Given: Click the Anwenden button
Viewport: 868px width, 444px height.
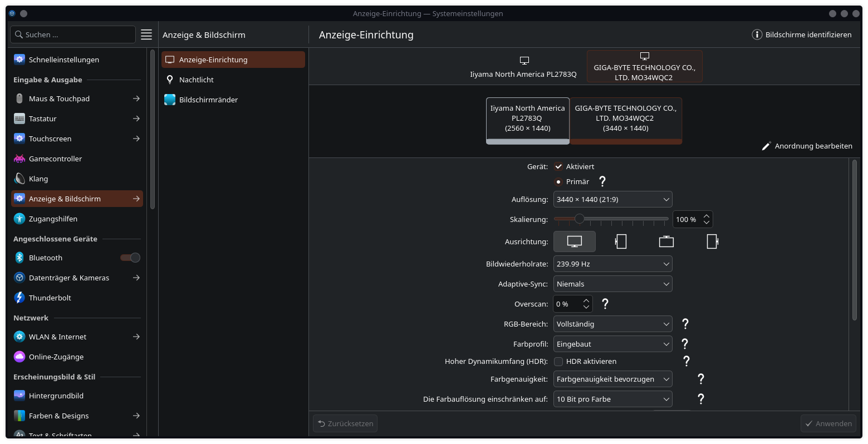Looking at the screenshot, I should coord(828,423).
